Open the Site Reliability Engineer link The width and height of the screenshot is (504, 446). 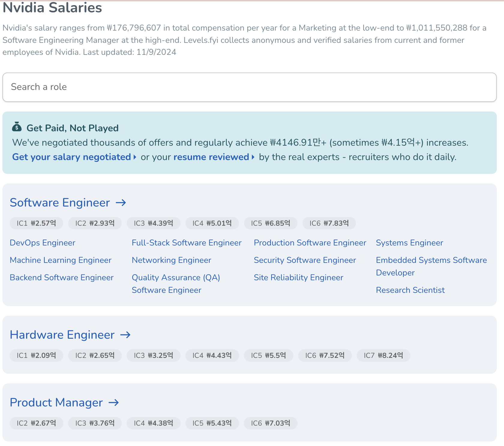(298, 278)
